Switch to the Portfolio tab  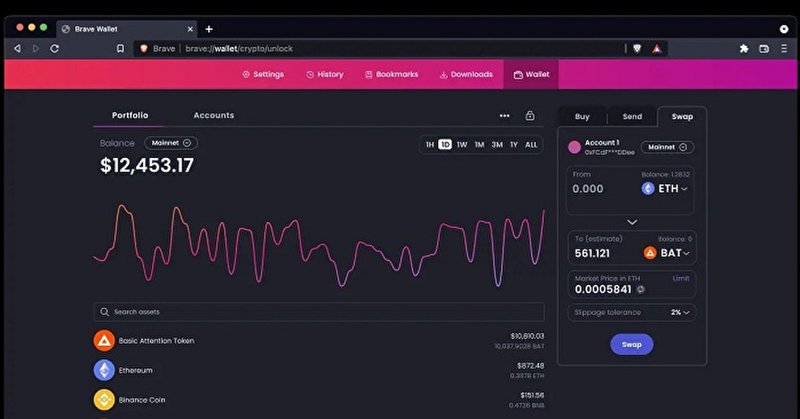130,115
